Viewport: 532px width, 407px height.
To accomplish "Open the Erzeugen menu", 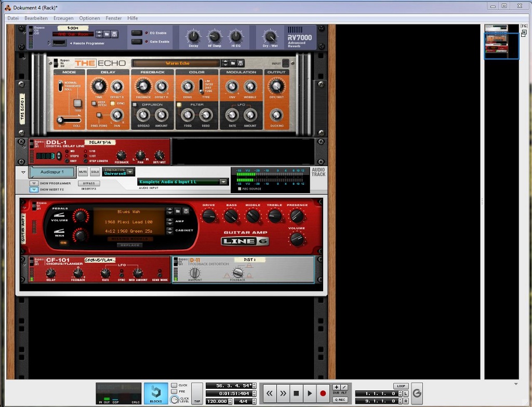I will [x=63, y=18].
